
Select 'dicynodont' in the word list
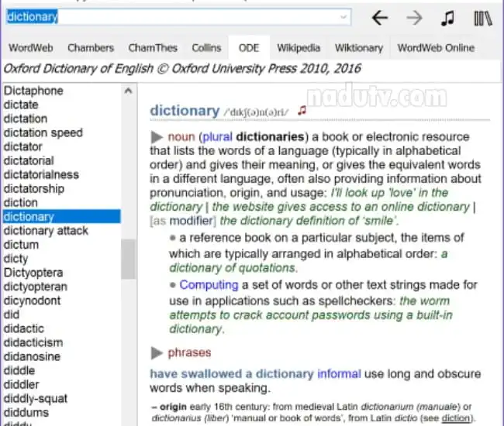pyautogui.click(x=32, y=301)
